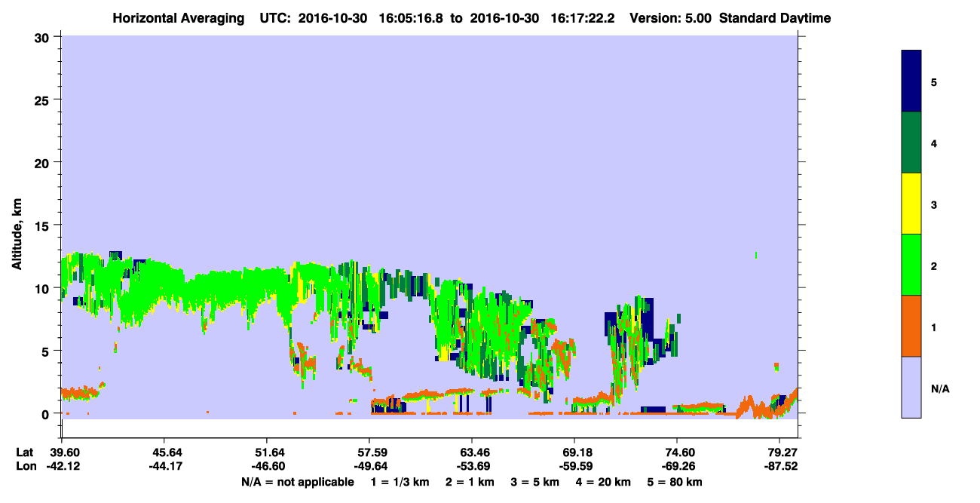Click legend text '4 = 20 km'
Screen dimensions: 980x503
(603, 482)
